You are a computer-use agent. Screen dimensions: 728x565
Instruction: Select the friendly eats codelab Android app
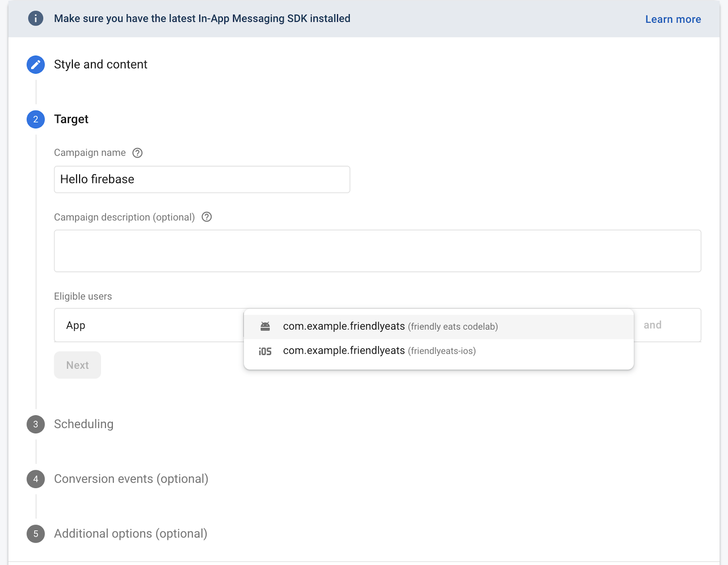click(x=390, y=326)
